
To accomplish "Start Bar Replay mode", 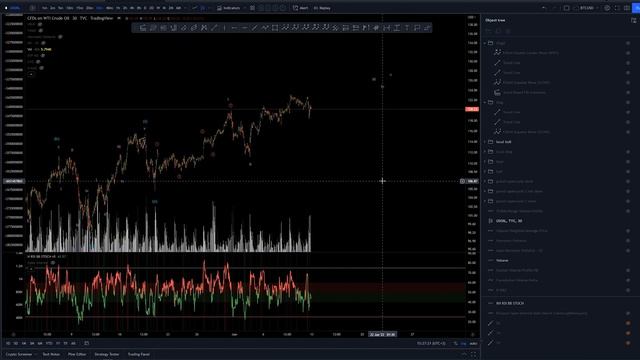I will (x=322, y=8).
